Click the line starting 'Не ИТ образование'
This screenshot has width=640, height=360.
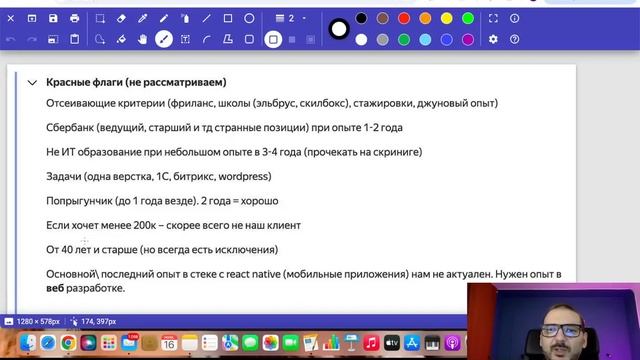coord(234,152)
